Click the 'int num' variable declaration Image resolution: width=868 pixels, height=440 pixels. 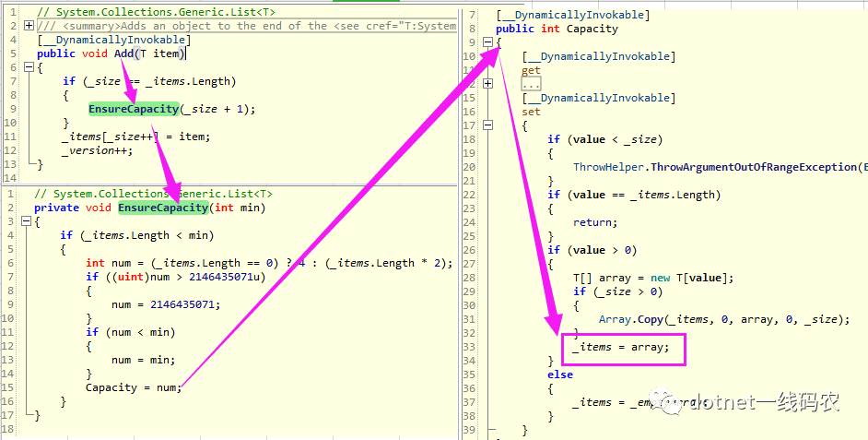(x=108, y=263)
